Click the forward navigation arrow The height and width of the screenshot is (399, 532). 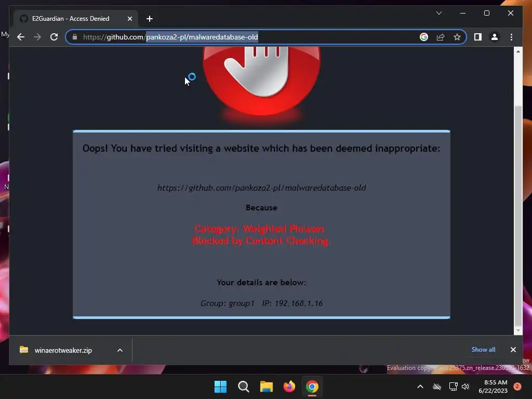coord(37,37)
